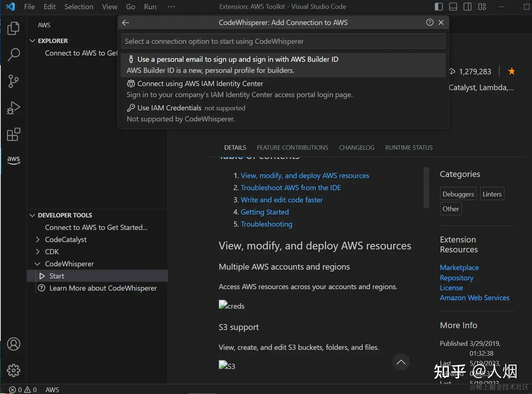The image size is (532, 394).
Task: Open the Manage gear icon
Action: (13, 370)
